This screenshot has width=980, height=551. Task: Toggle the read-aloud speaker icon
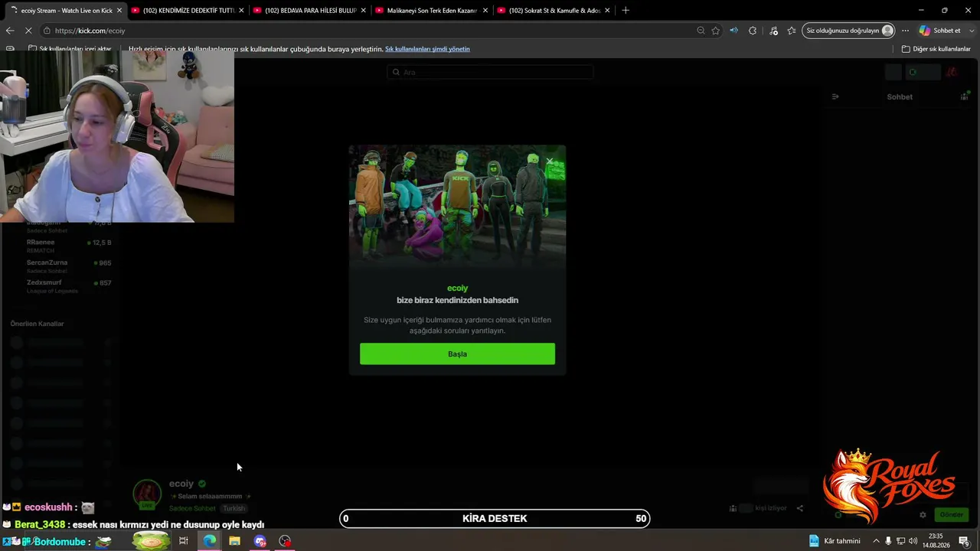[733, 31]
